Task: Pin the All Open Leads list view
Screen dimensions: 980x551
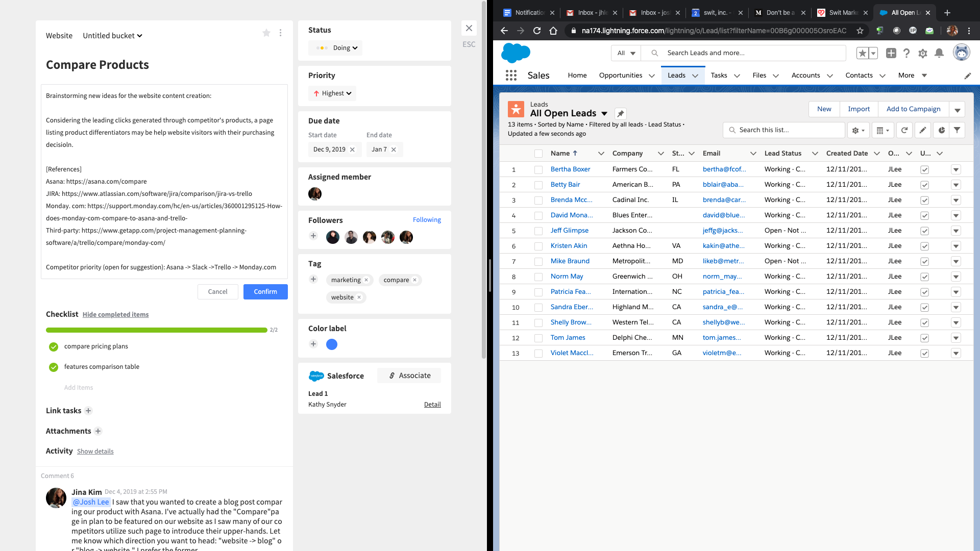Action: click(620, 114)
